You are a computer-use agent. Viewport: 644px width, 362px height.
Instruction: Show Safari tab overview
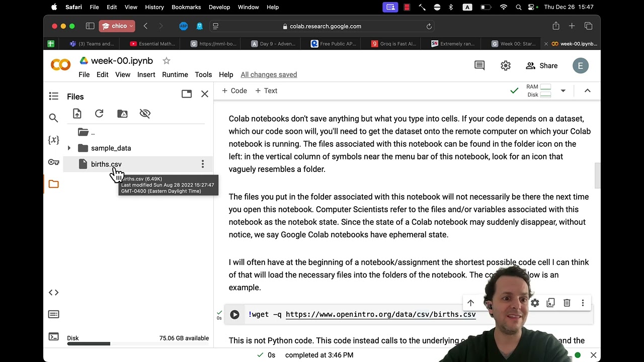coord(588,26)
